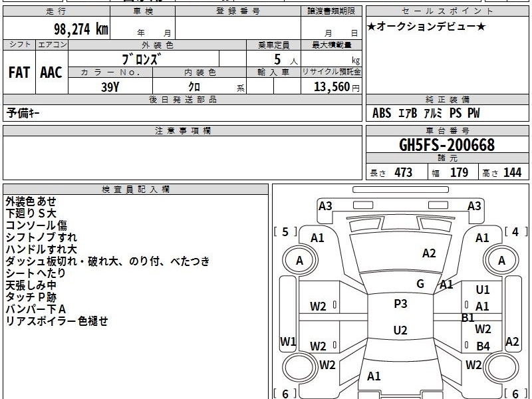Click the 輸入車 header

point(273,72)
